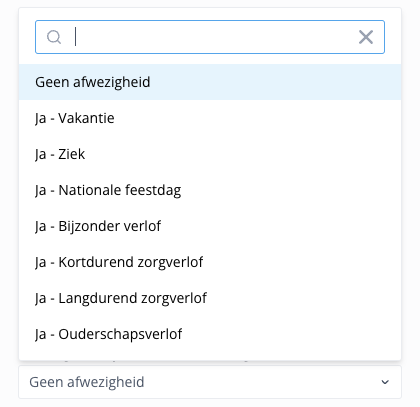Pick the special leave Bijzonder verlof item
The height and width of the screenshot is (407, 420).
[210, 226]
